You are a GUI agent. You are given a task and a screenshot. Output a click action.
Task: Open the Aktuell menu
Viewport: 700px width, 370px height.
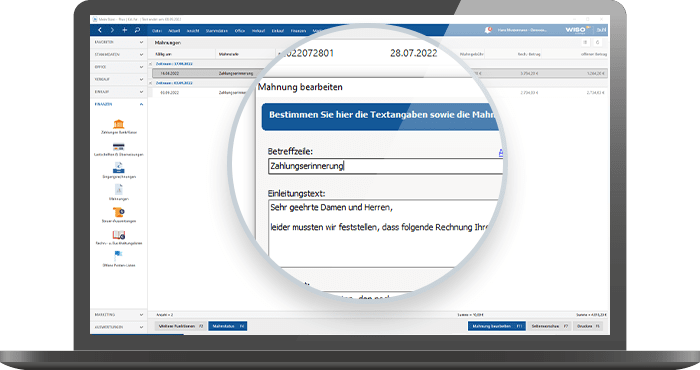[174, 31]
